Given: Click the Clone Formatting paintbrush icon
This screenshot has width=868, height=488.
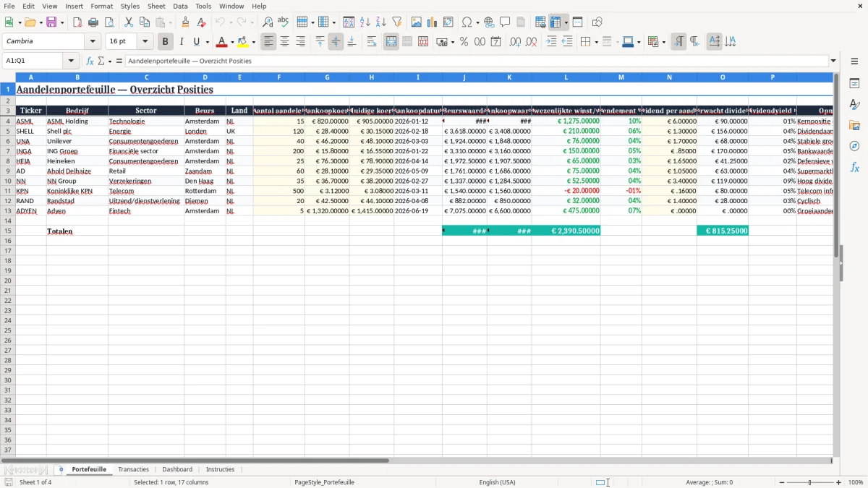Looking at the screenshot, I should pos(186,22).
